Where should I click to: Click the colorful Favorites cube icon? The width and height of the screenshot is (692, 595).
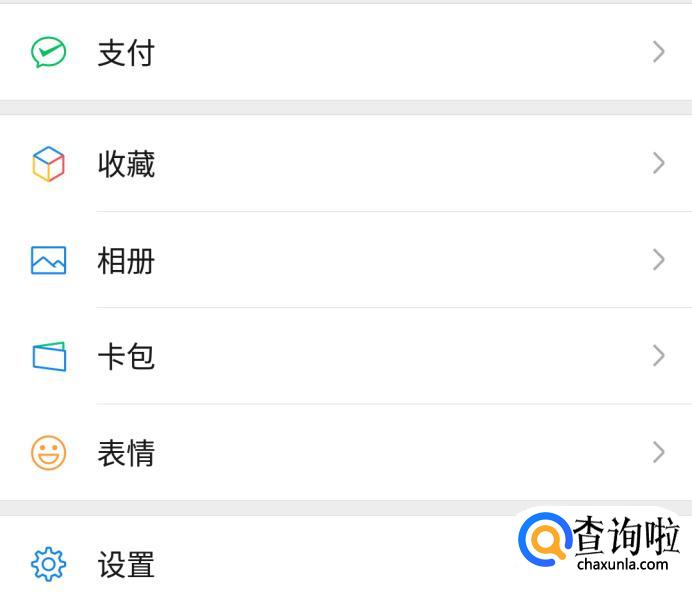48,164
